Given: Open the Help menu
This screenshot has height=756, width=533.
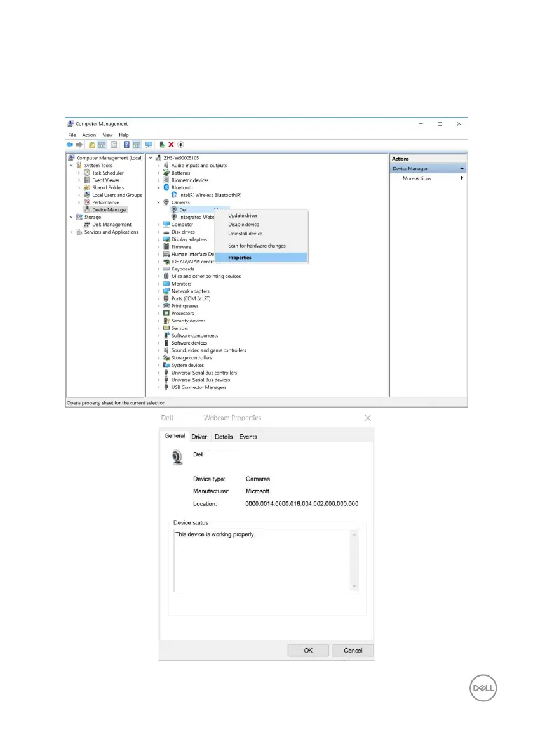Looking at the screenshot, I should 124,135.
